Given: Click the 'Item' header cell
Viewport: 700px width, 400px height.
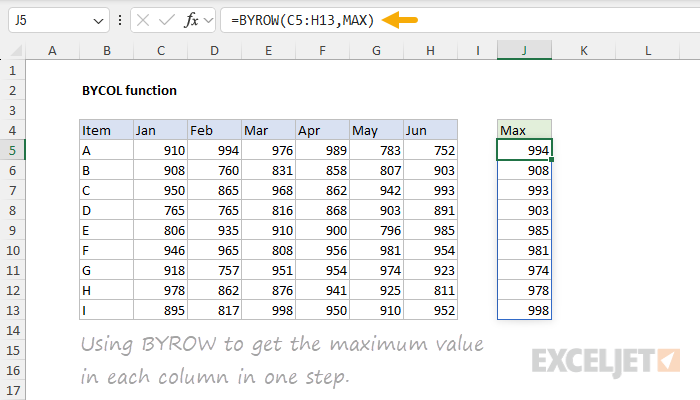Looking at the screenshot, I should pyautogui.click(x=107, y=130).
